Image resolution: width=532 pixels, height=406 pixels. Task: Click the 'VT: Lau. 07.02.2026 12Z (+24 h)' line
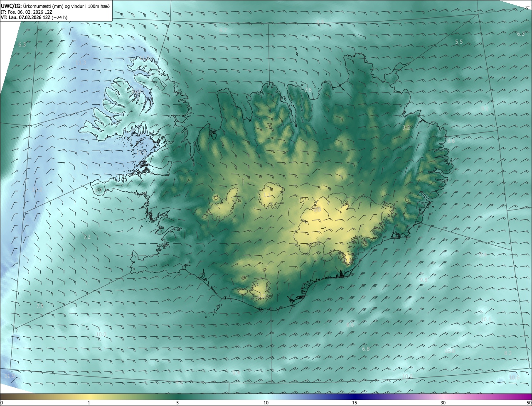tap(34, 17)
